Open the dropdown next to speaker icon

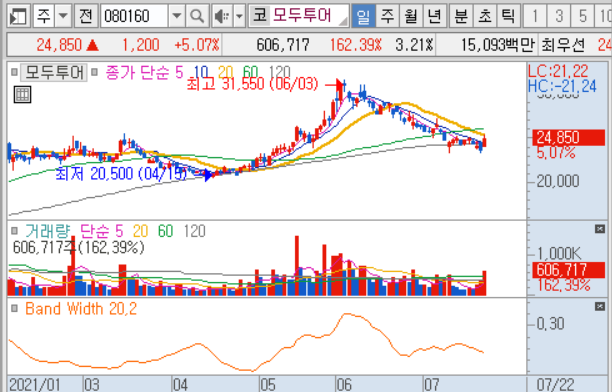(239, 16)
